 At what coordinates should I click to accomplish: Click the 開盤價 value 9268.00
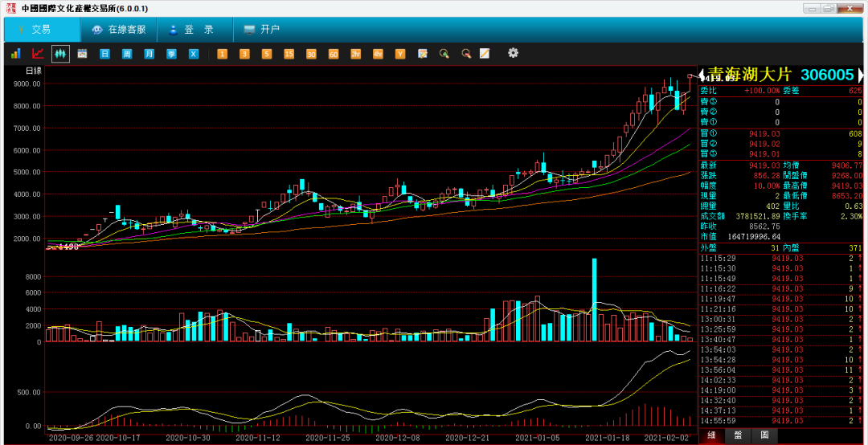tap(847, 175)
